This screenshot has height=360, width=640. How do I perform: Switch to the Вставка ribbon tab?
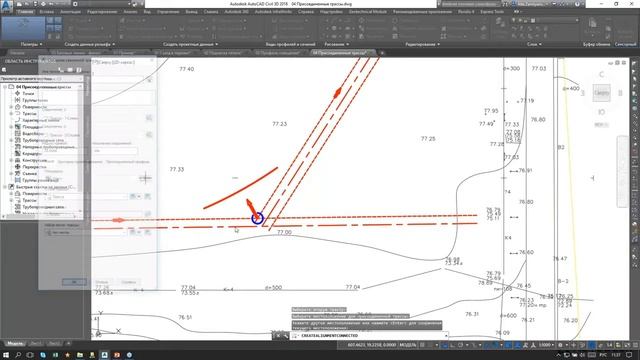47,12
